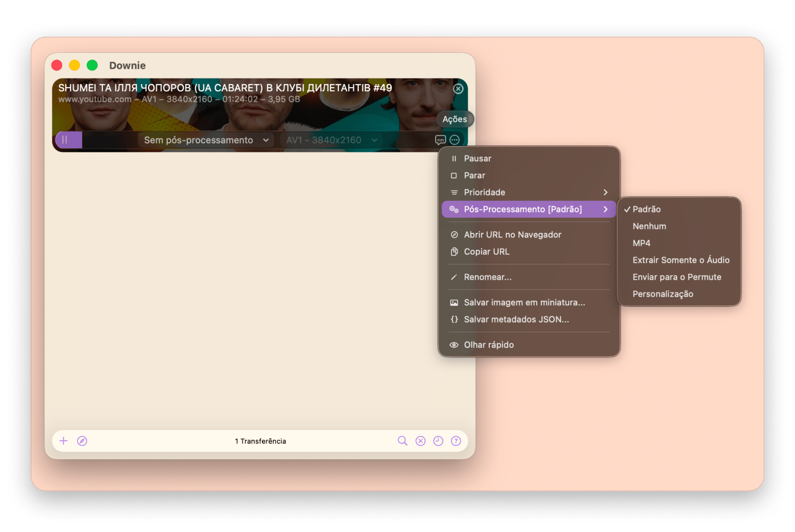Choose Parar in the context menu
The height and width of the screenshot is (532, 795).
click(x=529, y=175)
